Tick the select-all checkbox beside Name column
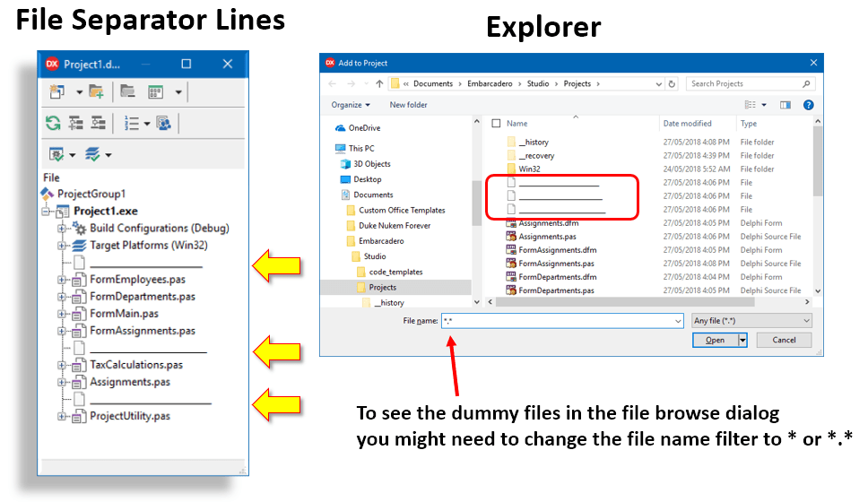 pos(496,124)
